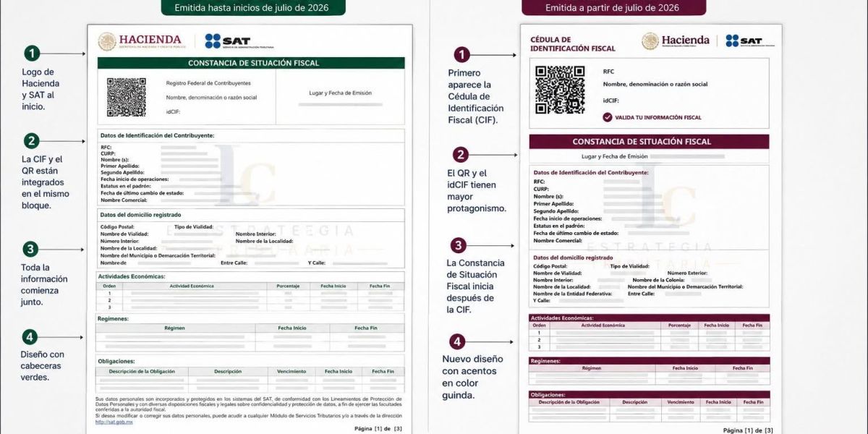The image size is (868, 434).
Task: Click the 'Diseño con cabeceras verdes.' caption
Action: pyautogui.click(x=42, y=365)
